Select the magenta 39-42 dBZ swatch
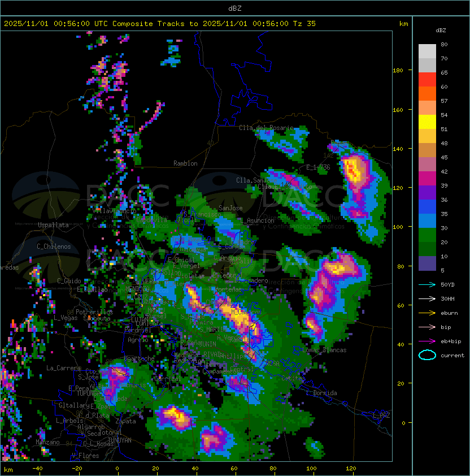Screen dimensions: 470x476 point(427,178)
